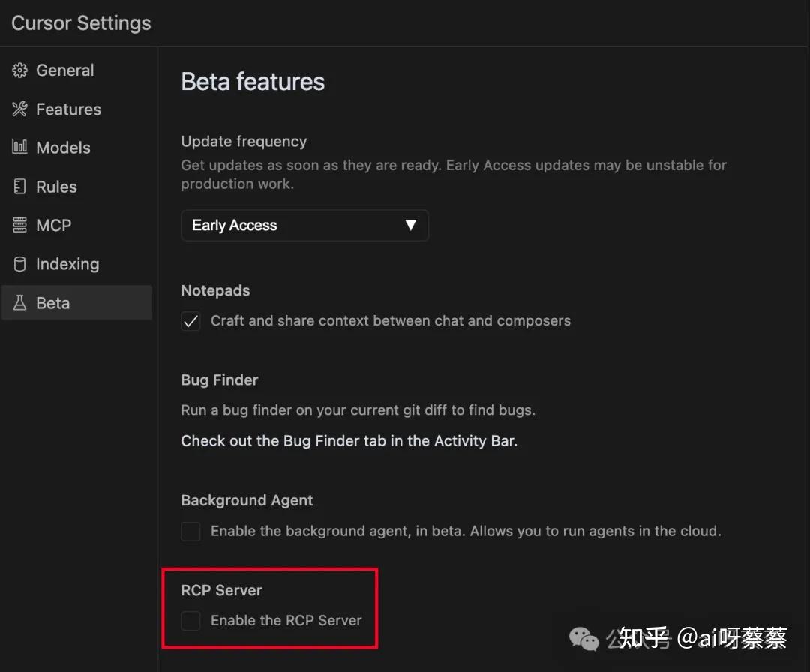Click the Enable the RCP Server label
Image resolution: width=810 pixels, height=672 pixels.
[x=286, y=621]
